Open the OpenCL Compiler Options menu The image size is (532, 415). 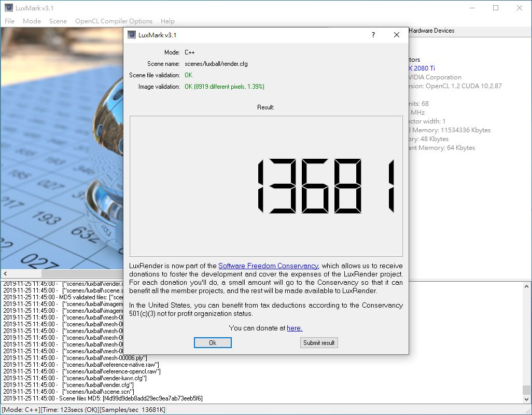(114, 21)
